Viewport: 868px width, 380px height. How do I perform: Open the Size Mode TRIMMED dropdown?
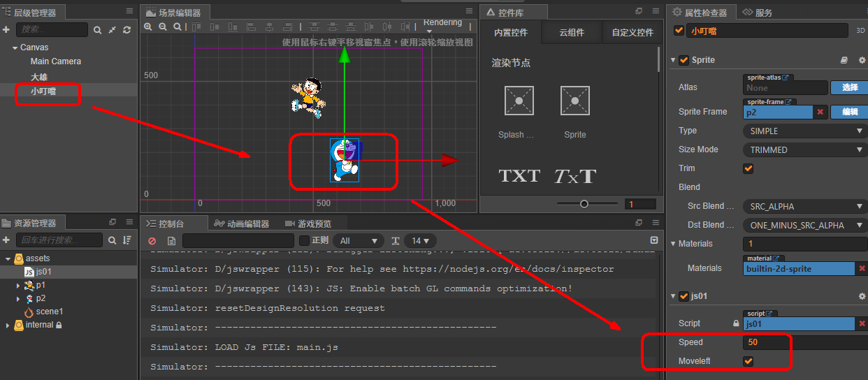point(804,149)
